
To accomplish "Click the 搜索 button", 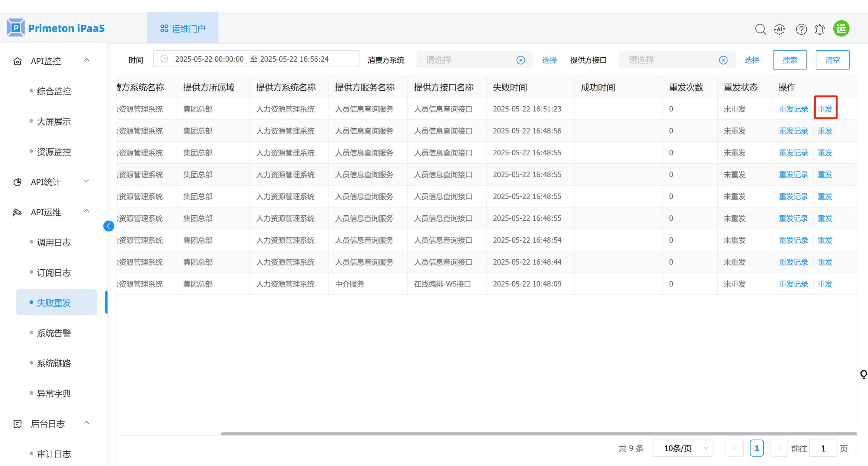I will point(790,60).
